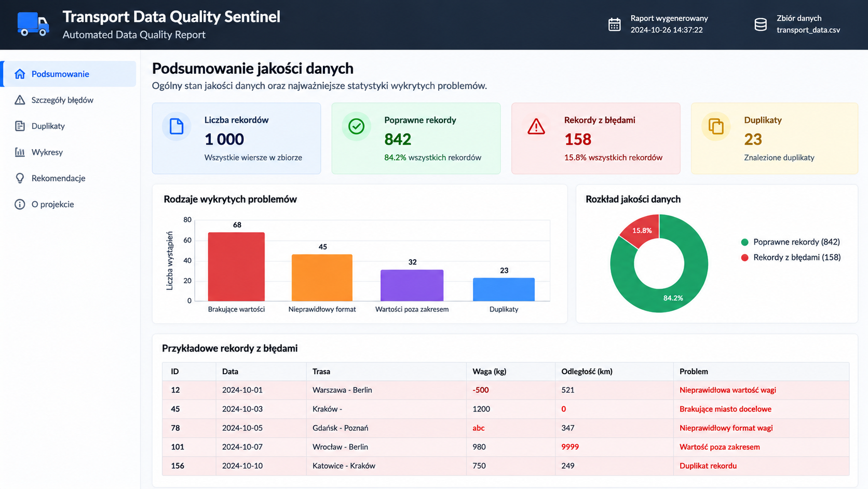
Task: Click the document icon in Liczba rekordów card
Action: (177, 126)
